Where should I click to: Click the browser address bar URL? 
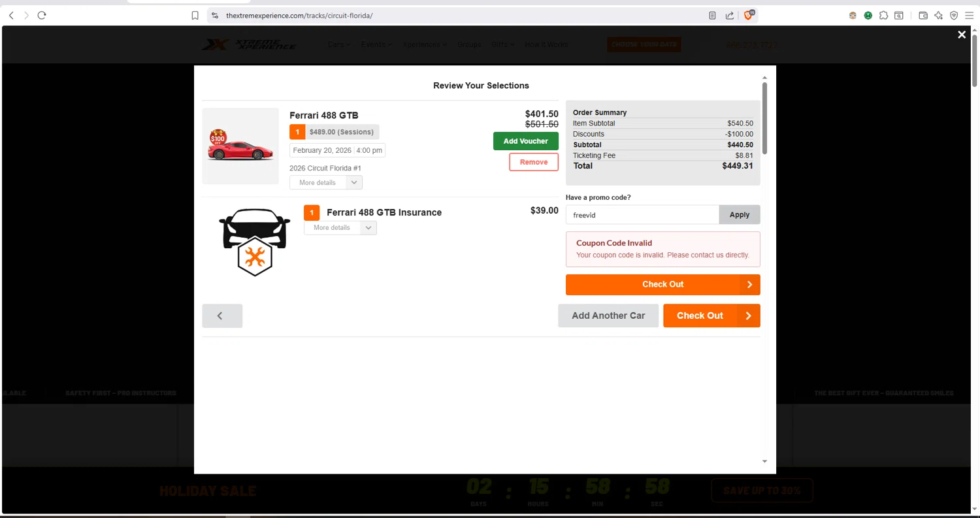click(299, 15)
